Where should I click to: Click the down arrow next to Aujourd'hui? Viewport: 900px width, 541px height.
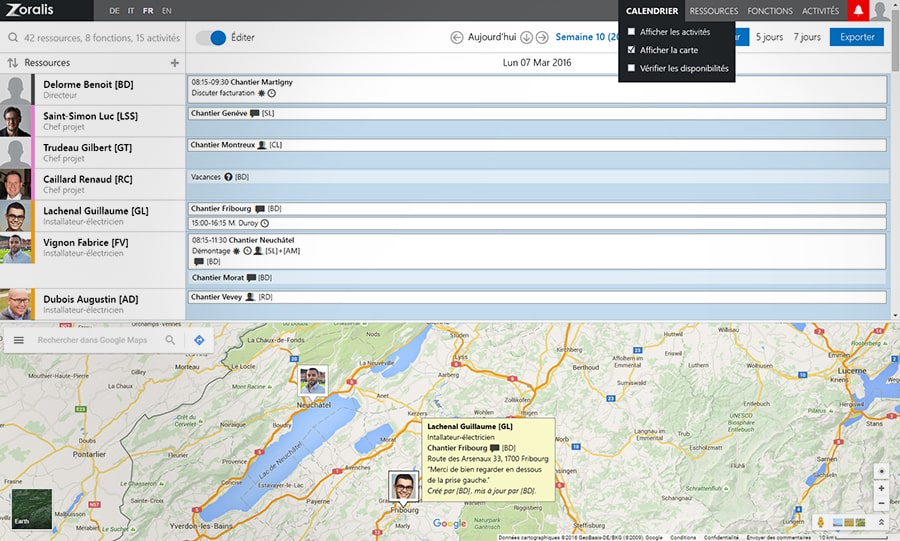point(526,37)
